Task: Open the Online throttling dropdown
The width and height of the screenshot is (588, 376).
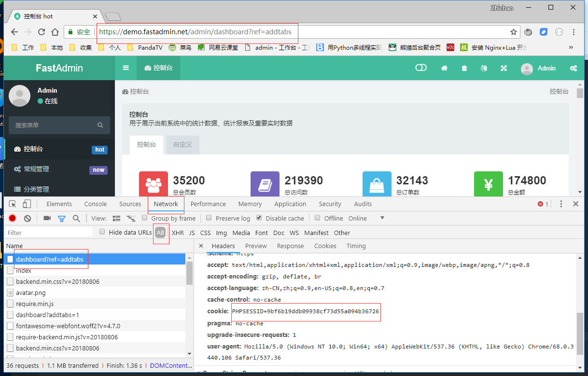Action: (366, 218)
